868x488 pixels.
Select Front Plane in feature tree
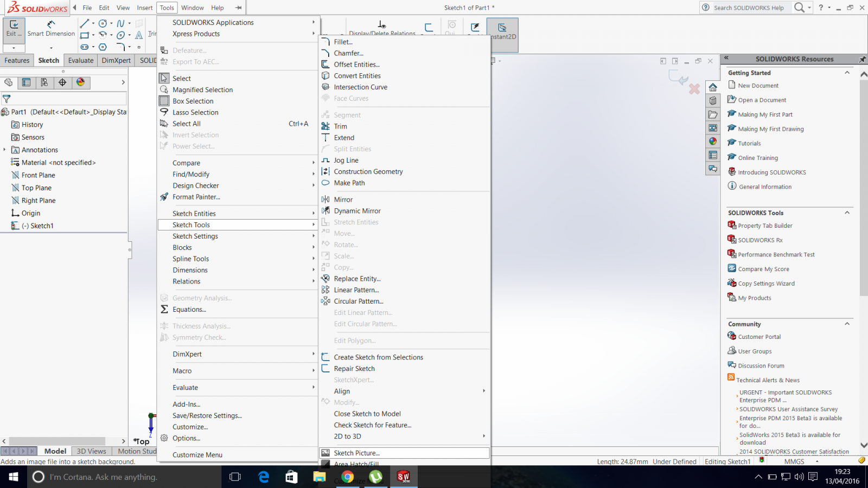(x=38, y=175)
